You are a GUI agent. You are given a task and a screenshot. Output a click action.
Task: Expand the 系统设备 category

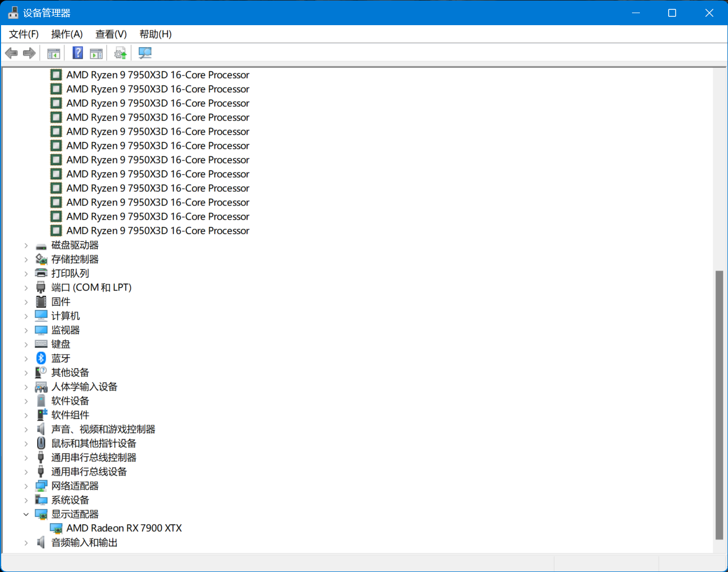[x=26, y=500]
